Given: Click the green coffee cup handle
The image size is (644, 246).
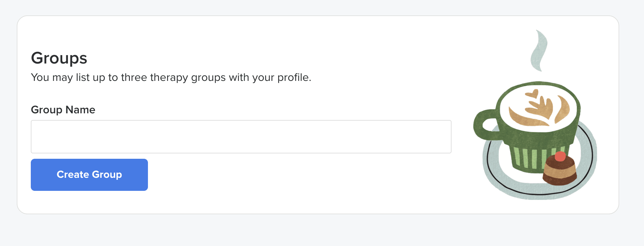Looking at the screenshot, I should (481, 123).
